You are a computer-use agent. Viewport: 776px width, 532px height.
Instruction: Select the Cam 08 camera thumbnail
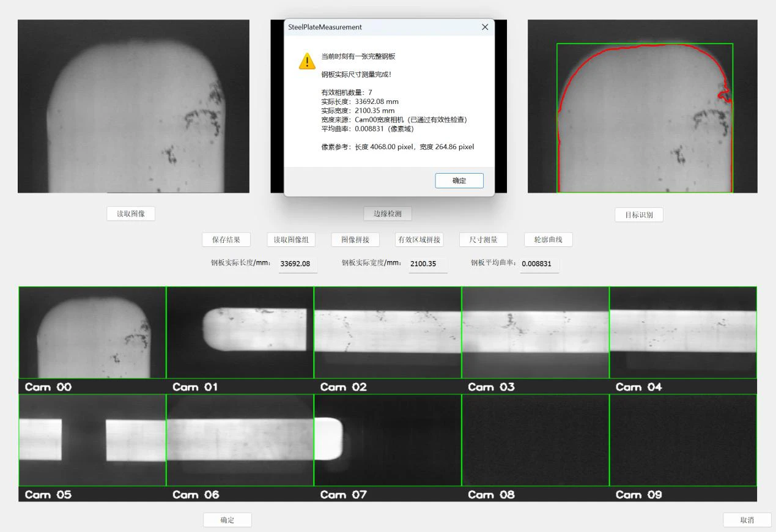click(536, 440)
